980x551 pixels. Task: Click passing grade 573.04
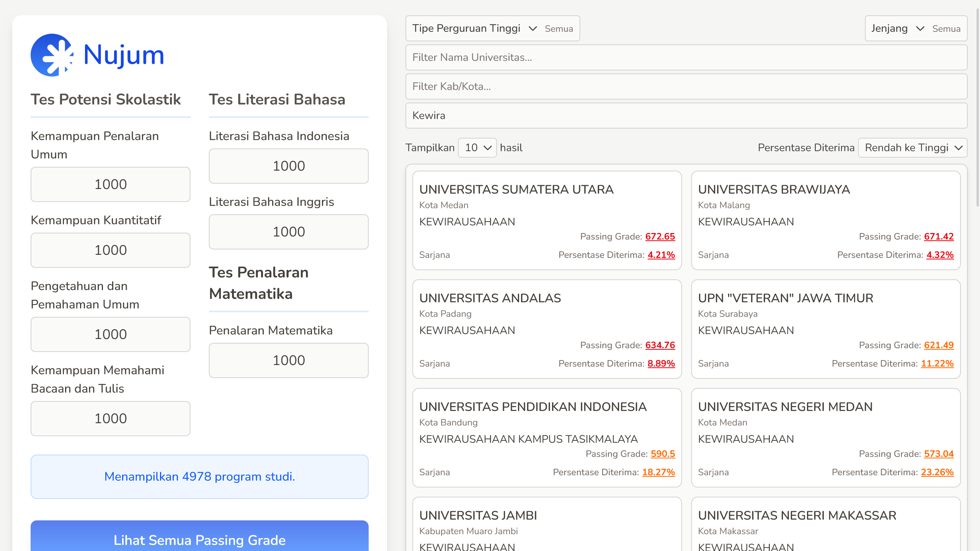click(x=939, y=454)
